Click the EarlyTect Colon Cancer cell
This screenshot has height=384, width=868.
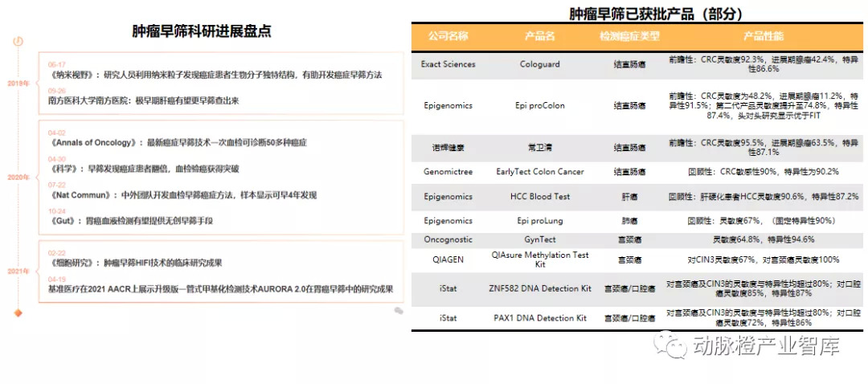pos(539,172)
